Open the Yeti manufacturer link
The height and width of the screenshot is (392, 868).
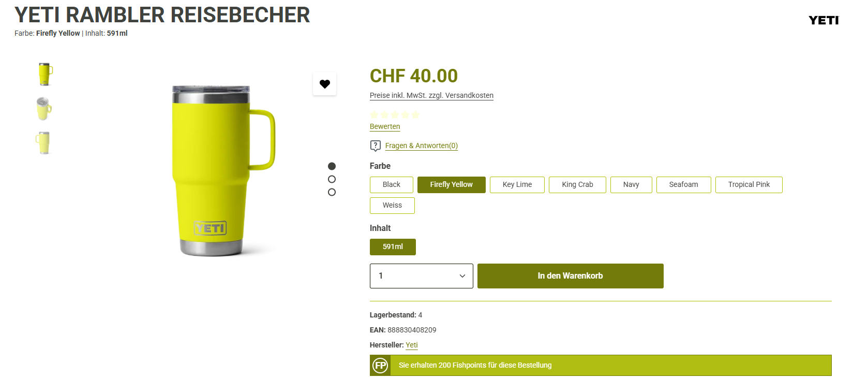tap(412, 345)
